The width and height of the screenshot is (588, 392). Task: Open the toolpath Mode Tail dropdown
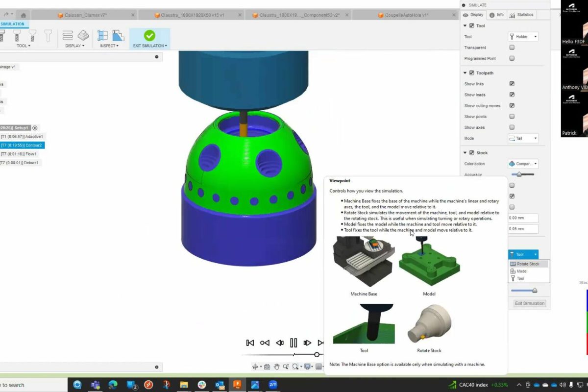(523, 139)
